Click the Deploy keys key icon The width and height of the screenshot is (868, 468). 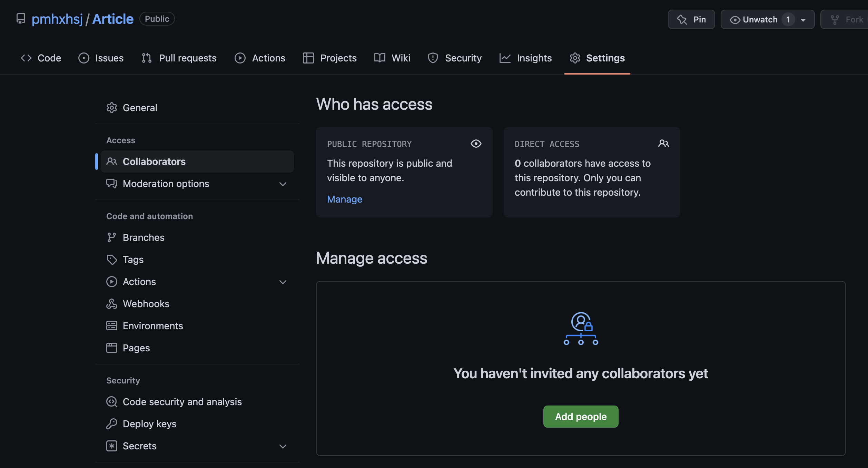111,424
